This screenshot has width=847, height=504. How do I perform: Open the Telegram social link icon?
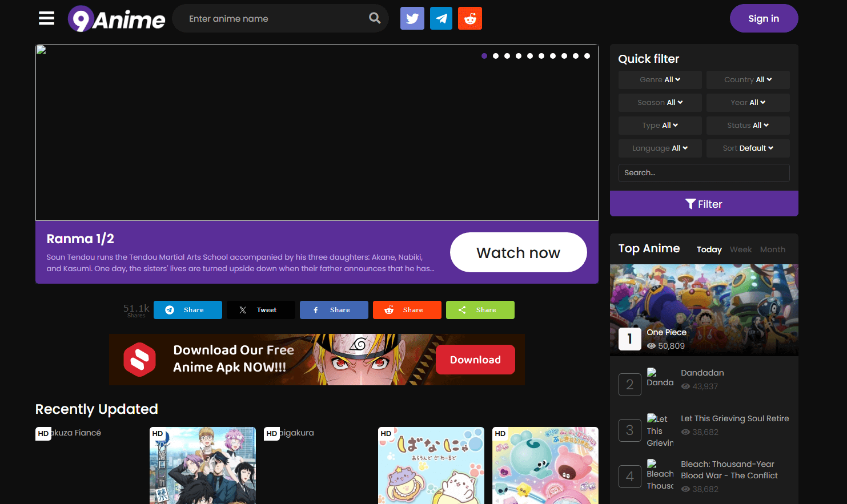point(441,18)
